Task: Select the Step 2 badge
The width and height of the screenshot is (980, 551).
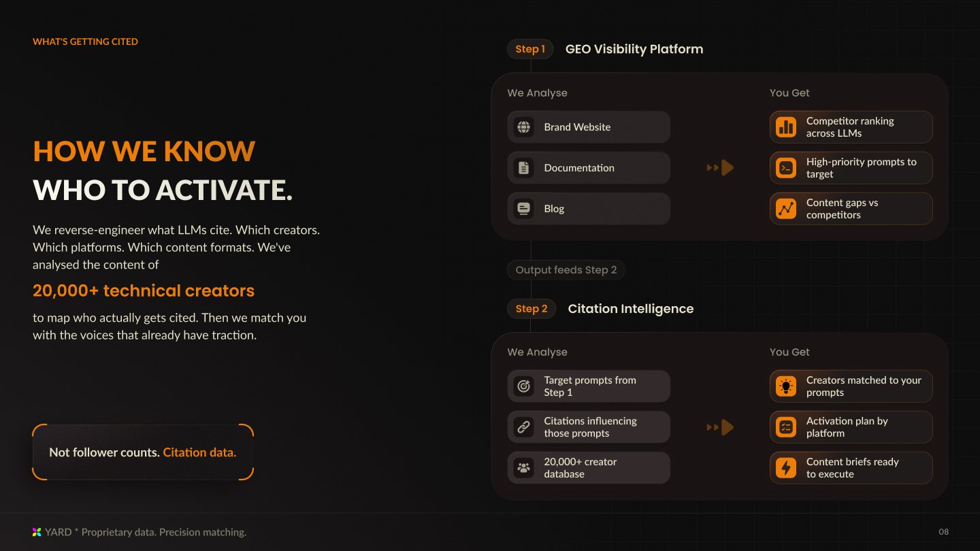Action: coord(532,309)
